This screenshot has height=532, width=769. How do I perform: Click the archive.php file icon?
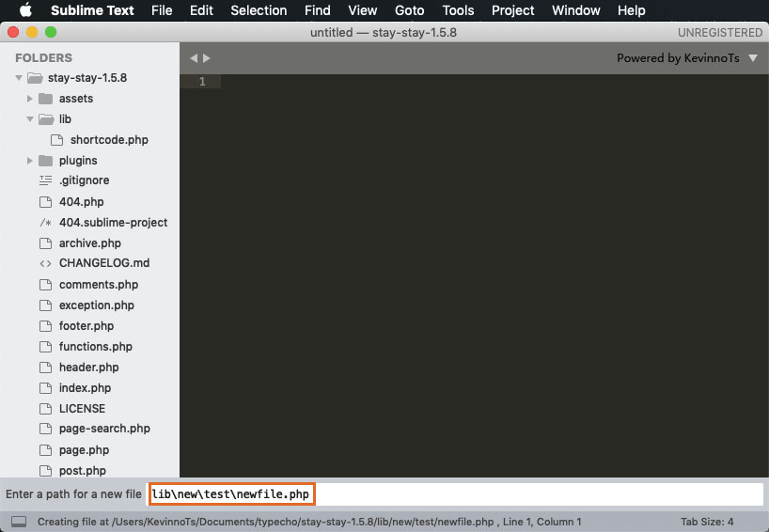[46, 243]
